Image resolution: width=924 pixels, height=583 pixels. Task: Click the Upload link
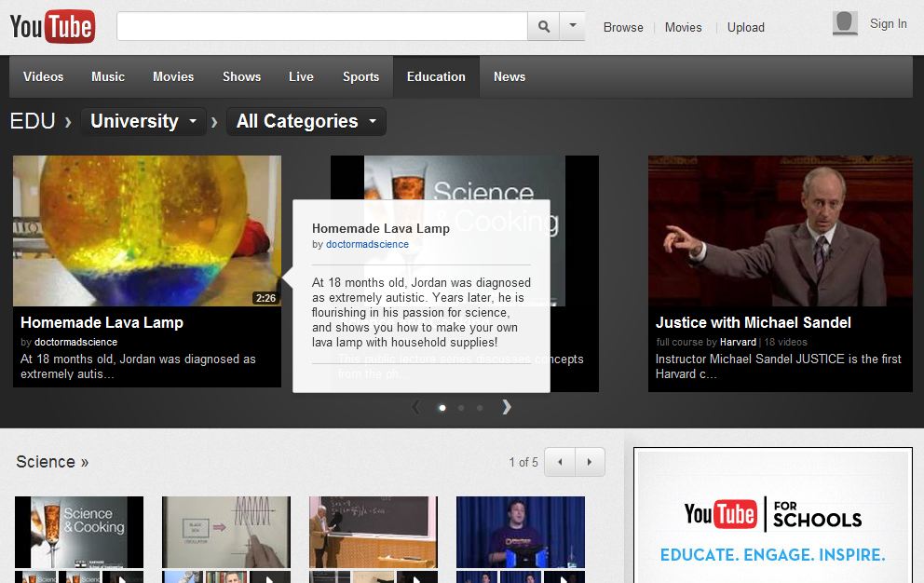pos(745,28)
